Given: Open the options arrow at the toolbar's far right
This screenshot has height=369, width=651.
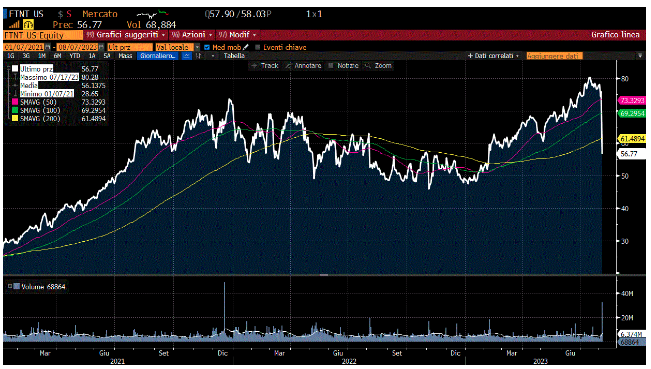Looking at the screenshot, I should (x=640, y=56).
